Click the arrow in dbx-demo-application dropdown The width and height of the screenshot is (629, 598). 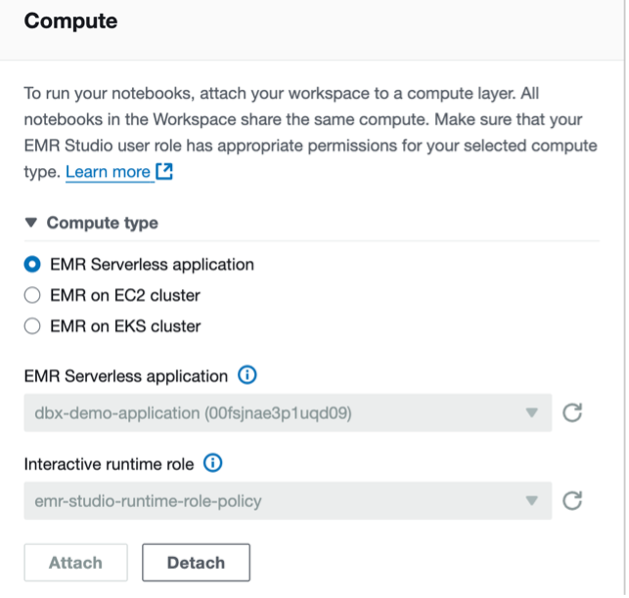[x=532, y=413]
